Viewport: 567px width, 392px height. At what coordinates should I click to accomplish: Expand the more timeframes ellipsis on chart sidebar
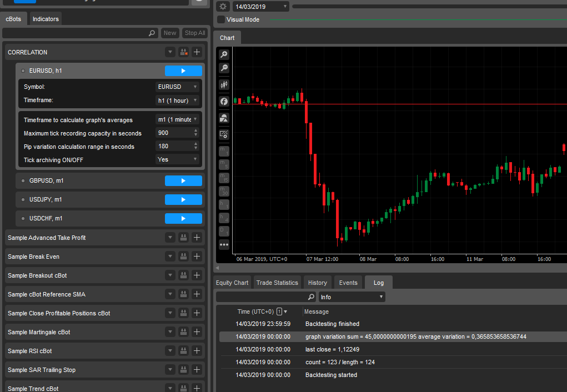224,244
